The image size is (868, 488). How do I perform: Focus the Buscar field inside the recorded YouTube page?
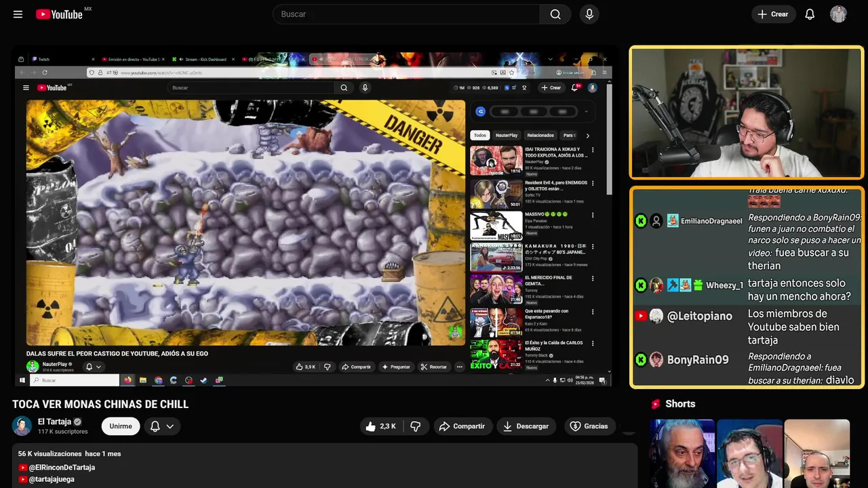[251, 87]
